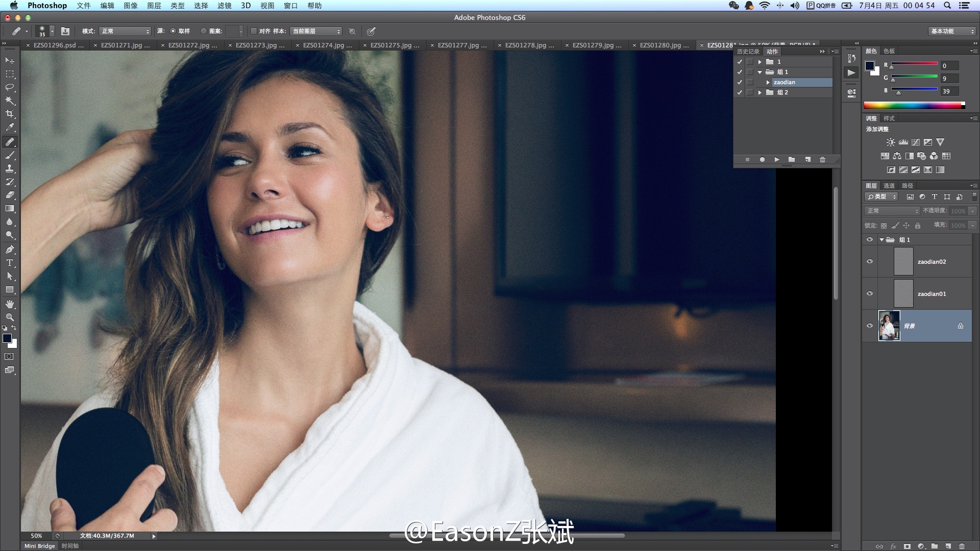The width and height of the screenshot is (980, 551).
Task: Select the Eyedropper tool
Action: point(10,128)
